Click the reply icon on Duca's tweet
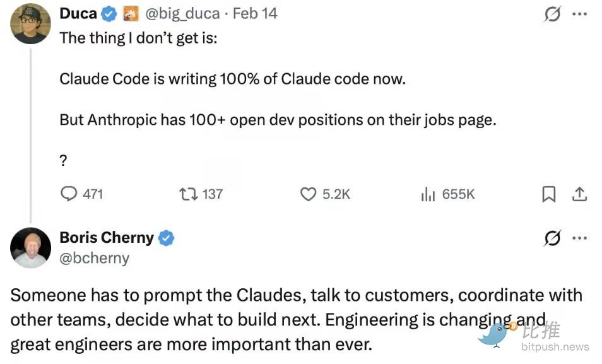This screenshot has height=364, width=602. [x=69, y=194]
